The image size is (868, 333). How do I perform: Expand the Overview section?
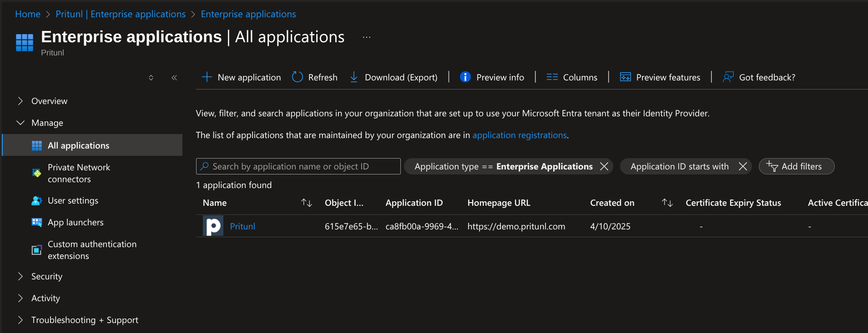tap(20, 101)
